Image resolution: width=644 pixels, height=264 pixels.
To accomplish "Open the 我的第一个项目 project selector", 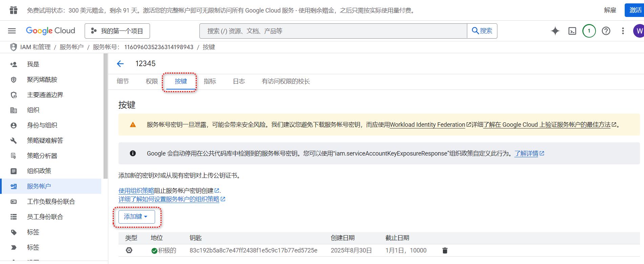I will (x=117, y=31).
